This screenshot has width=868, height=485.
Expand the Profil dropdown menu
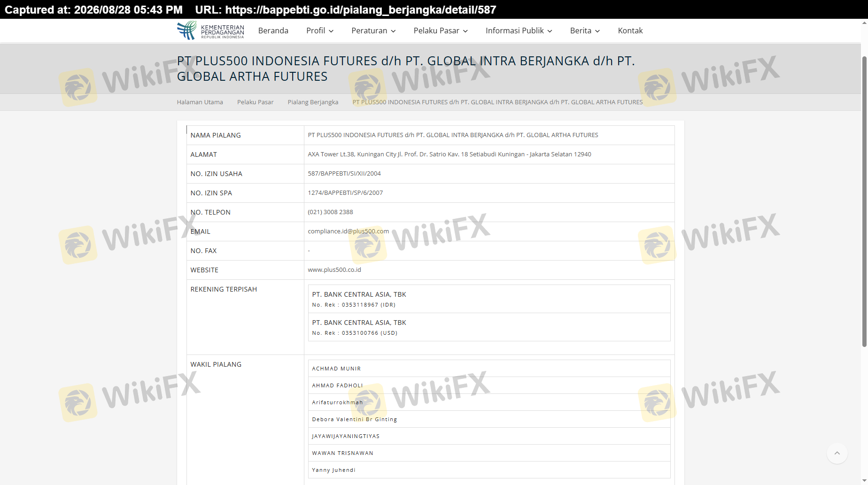[x=320, y=31]
